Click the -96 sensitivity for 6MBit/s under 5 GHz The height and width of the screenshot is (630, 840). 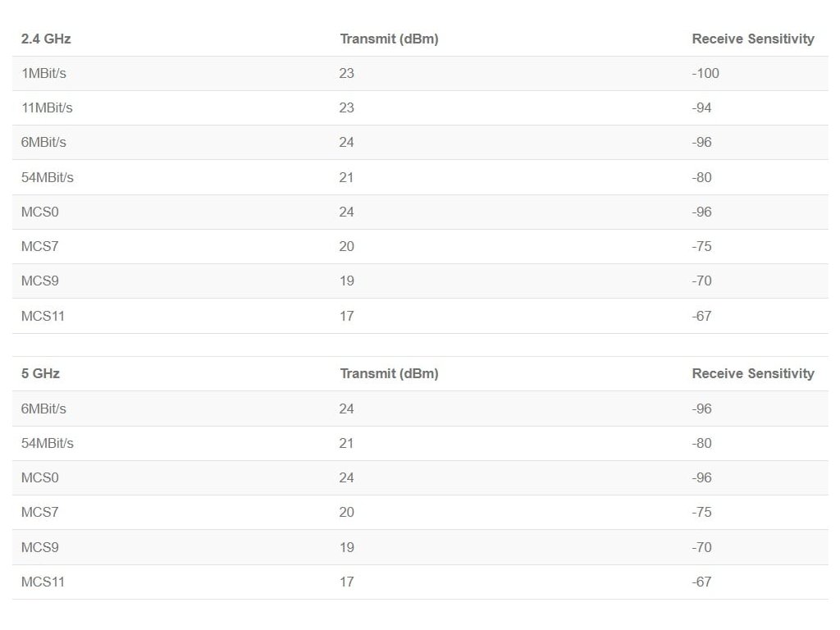tap(702, 409)
